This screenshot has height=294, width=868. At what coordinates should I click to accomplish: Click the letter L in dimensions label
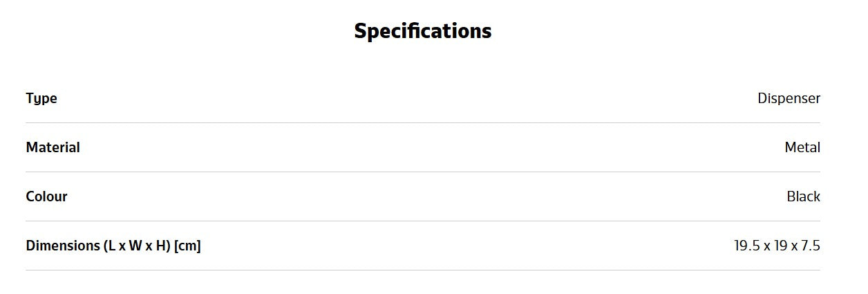coord(111,246)
